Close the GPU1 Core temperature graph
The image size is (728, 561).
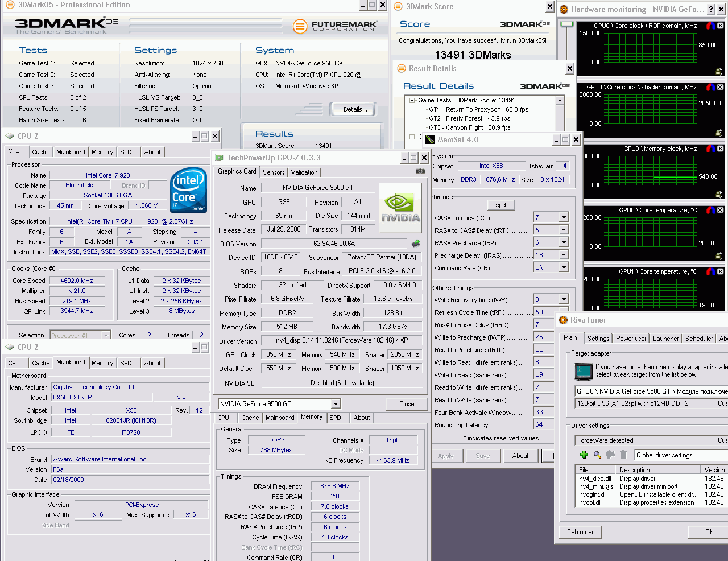[x=720, y=271]
